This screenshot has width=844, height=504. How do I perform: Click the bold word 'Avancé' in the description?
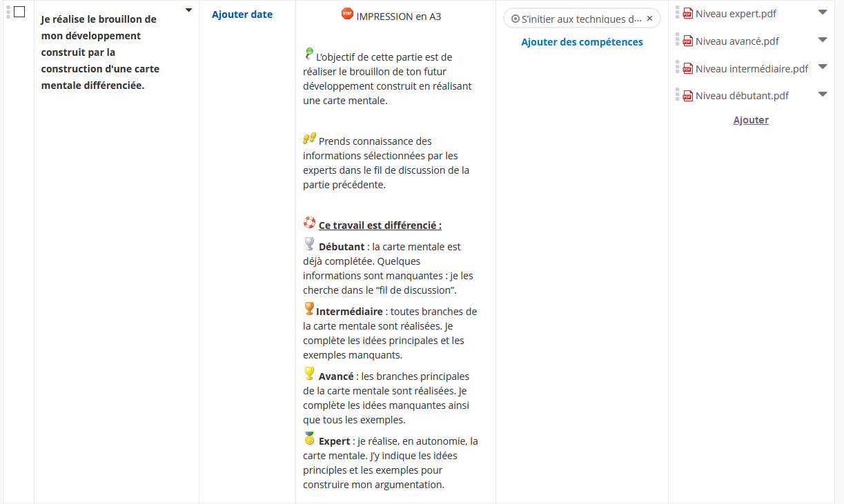[336, 376]
